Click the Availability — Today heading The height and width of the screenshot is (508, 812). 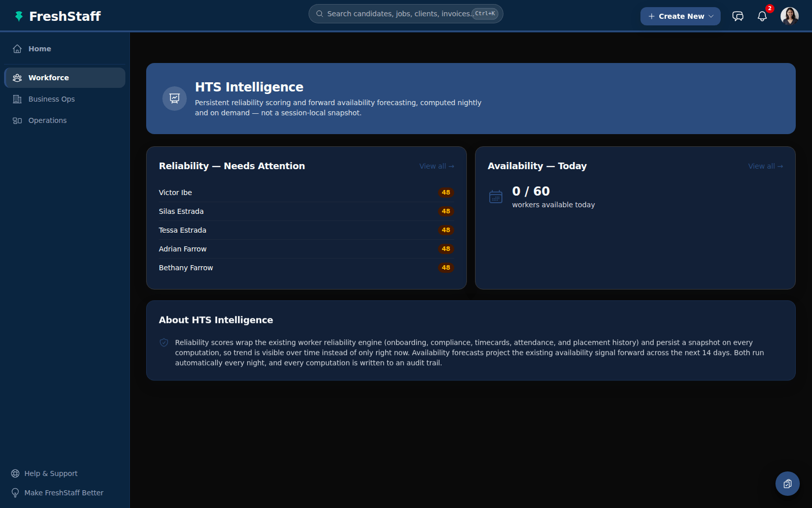pyautogui.click(x=537, y=166)
